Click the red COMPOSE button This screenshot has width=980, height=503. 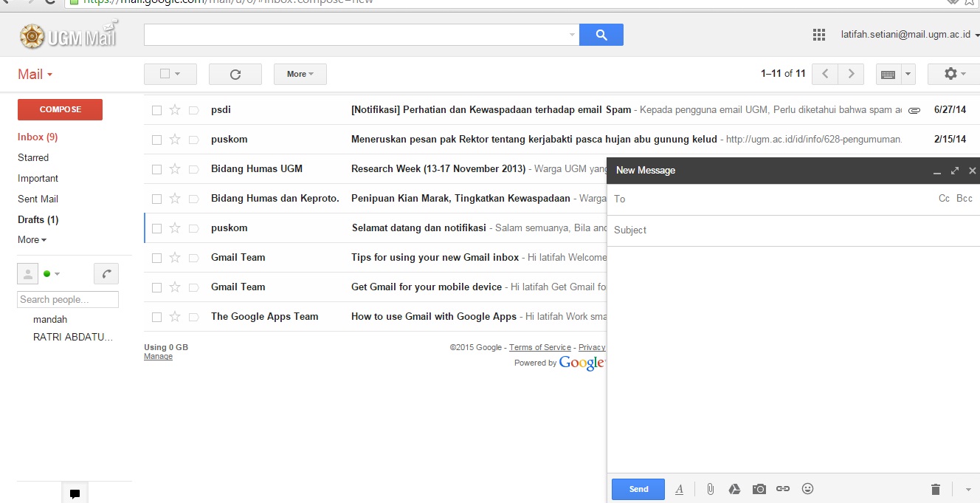[60, 109]
